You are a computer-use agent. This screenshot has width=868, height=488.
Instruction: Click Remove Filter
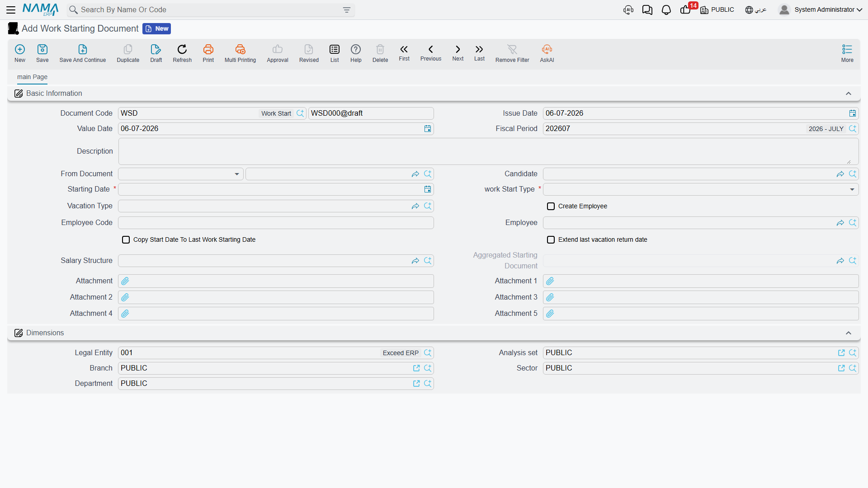pyautogui.click(x=512, y=53)
